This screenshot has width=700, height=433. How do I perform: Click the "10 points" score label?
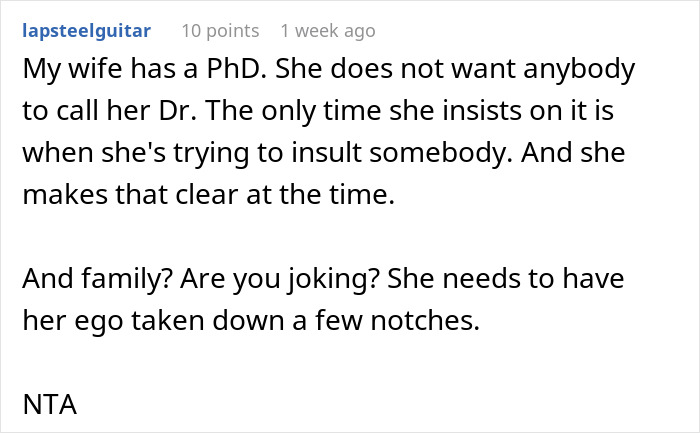(x=220, y=31)
